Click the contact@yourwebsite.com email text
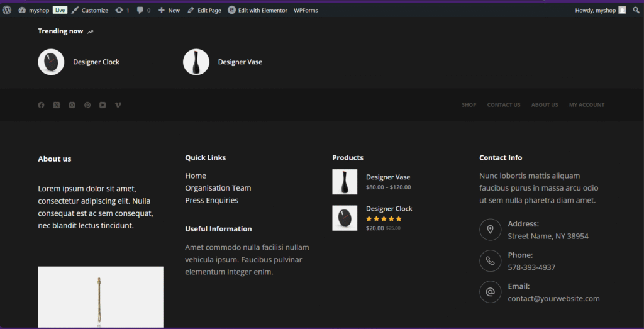This screenshot has height=329, width=644. pyautogui.click(x=553, y=299)
